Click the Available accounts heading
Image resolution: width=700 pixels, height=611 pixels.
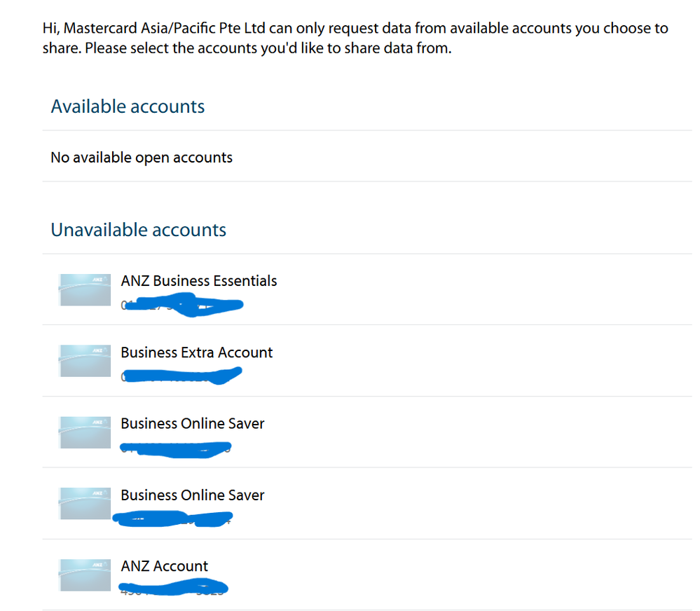128,107
